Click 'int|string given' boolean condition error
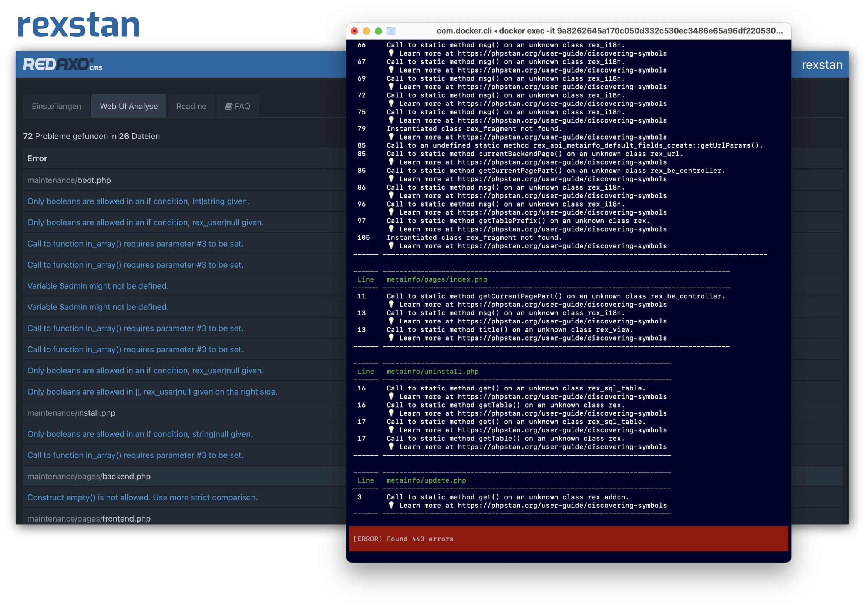868x607 pixels. [x=138, y=201]
